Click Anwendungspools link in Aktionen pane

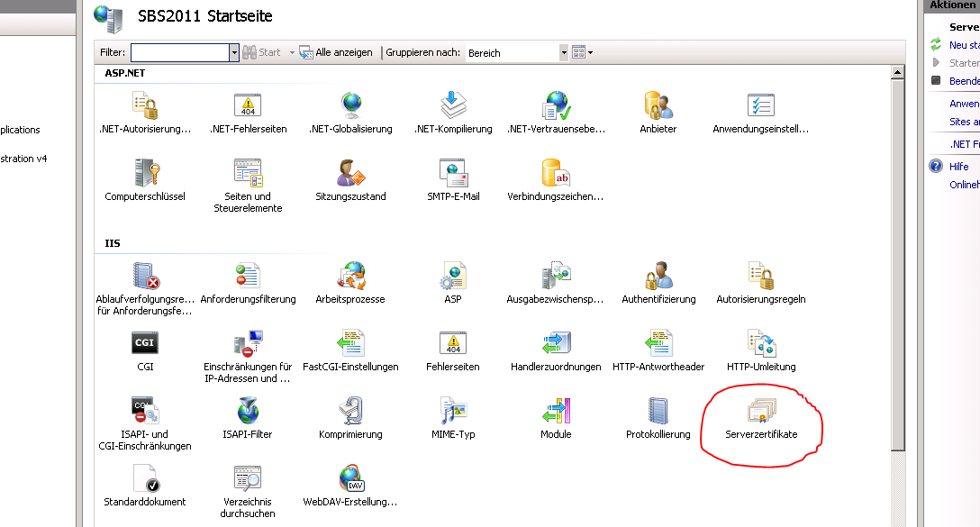click(965, 104)
